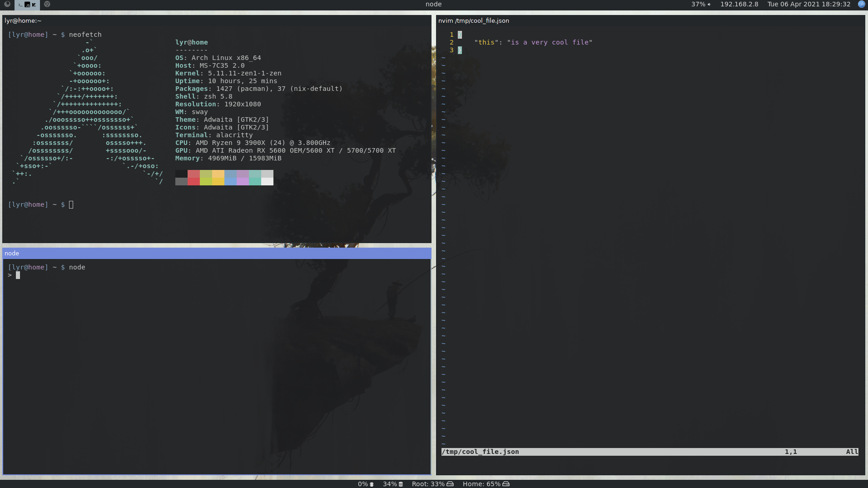Screen dimensions: 868x488
Task: Open the qBittorrent tray icon
Action: point(861,4)
